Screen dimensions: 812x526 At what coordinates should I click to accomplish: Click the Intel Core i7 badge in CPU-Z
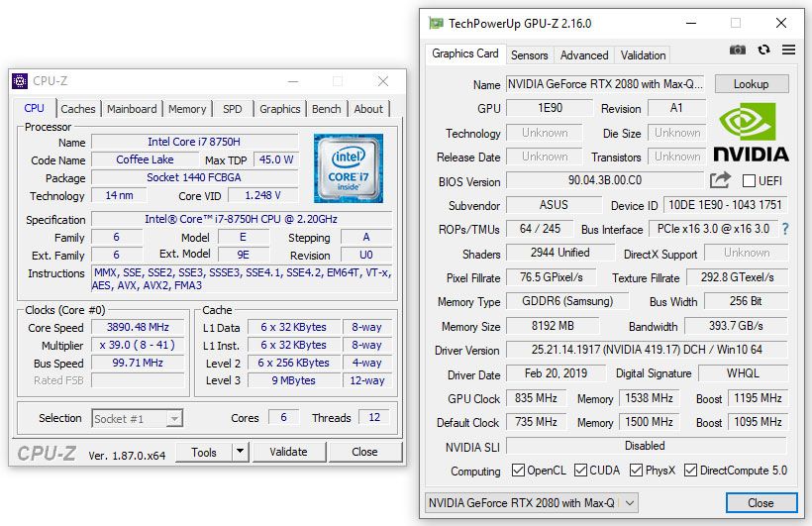pos(349,168)
